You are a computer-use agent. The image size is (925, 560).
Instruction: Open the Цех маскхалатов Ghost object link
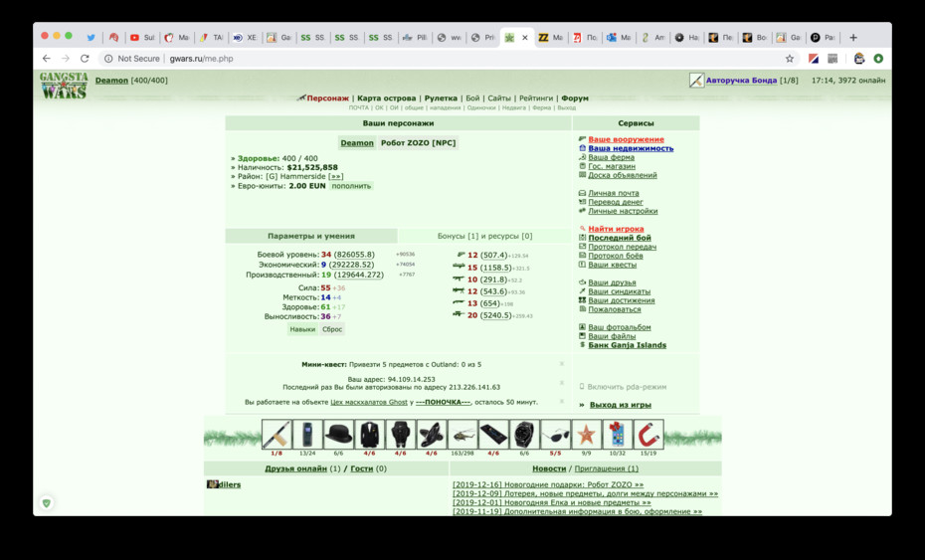pyautogui.click(x=369, y=402)
